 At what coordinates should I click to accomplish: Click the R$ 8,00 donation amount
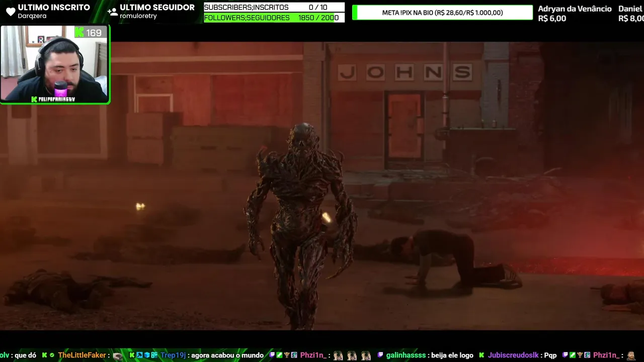(x=631, y=19)
